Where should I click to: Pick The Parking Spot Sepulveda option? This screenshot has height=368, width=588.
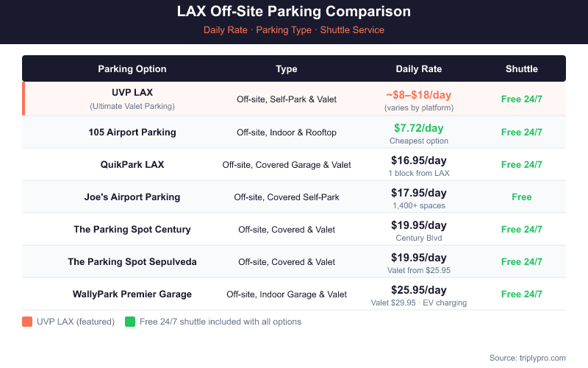(x=132, y=262)
